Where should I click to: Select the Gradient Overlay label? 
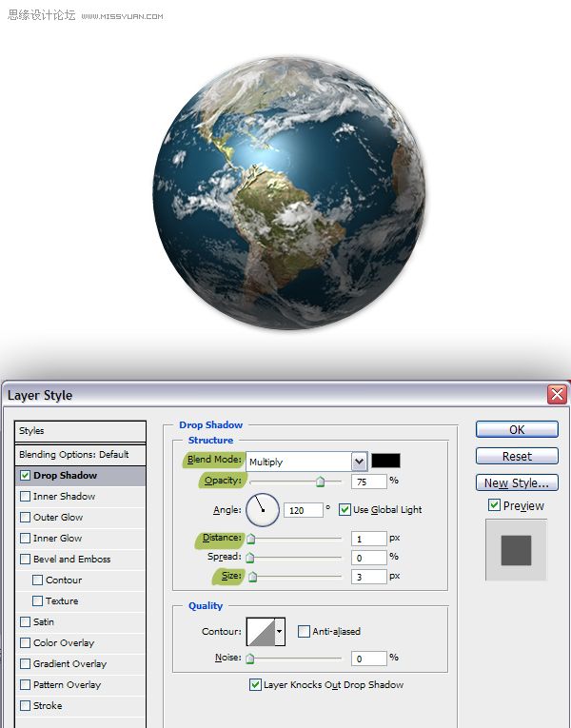click(69, 664)
